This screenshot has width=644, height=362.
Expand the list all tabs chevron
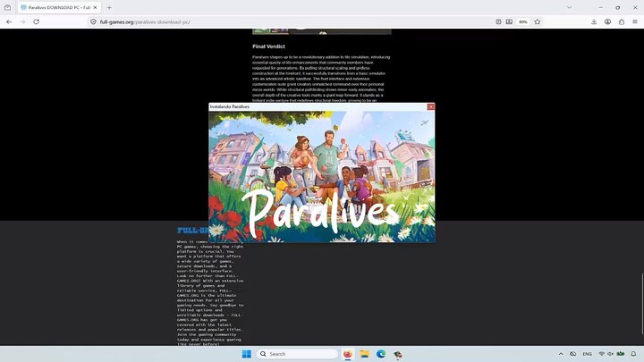tap(569, 7)
